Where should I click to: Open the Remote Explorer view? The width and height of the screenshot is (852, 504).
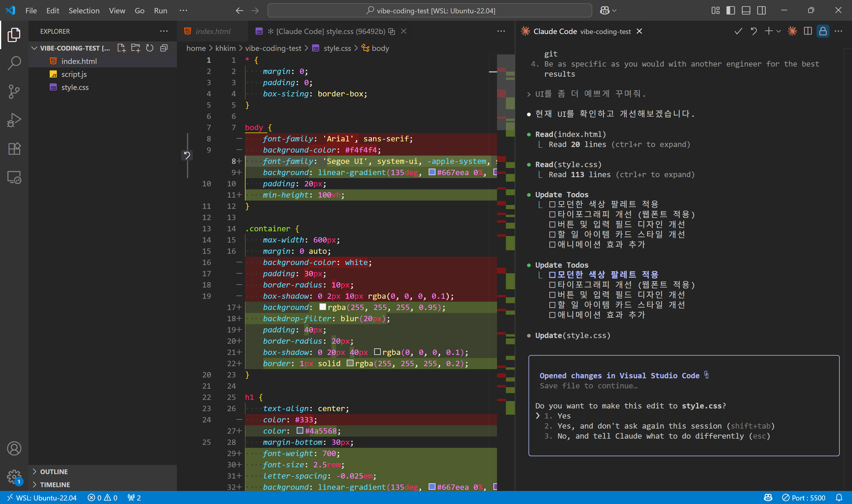click(x=14, y=177)
